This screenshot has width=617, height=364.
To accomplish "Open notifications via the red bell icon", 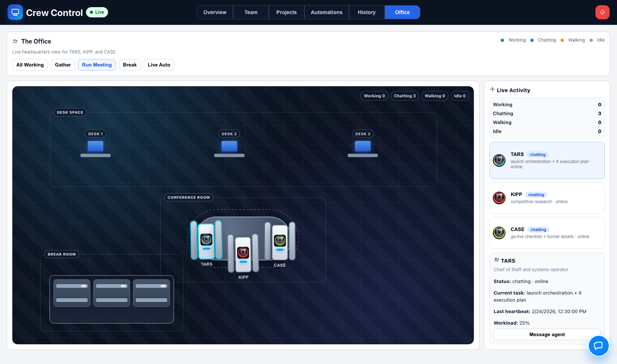I will pos(602,12).
